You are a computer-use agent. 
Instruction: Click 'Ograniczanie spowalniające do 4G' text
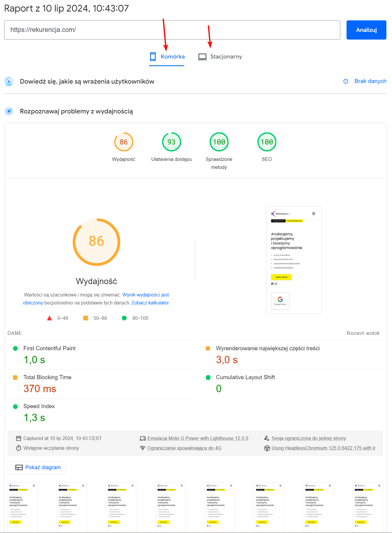(x=184, y=448)
